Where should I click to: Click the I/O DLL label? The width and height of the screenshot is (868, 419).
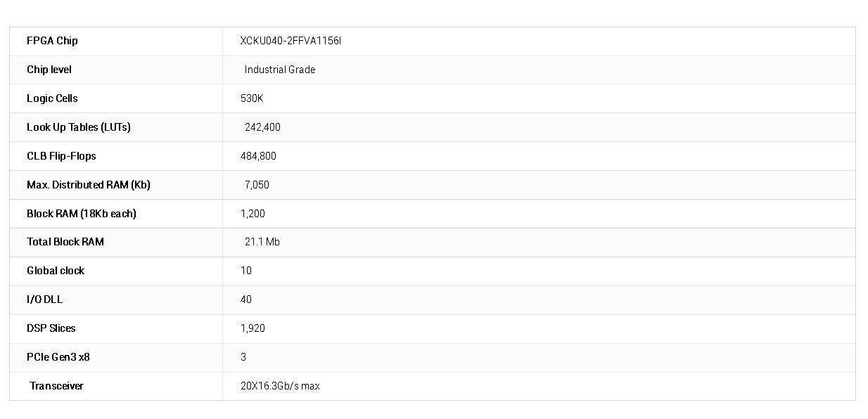45,299
